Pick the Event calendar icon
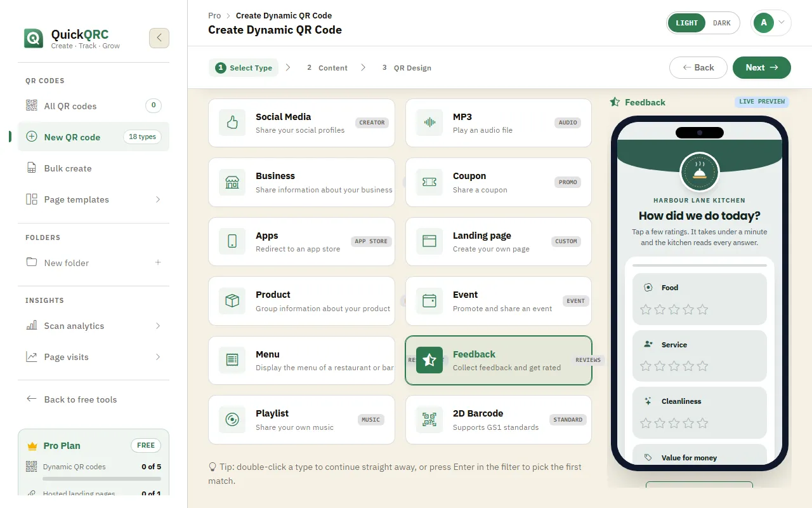This screenshot has width=812, height=508. [429, 301]
